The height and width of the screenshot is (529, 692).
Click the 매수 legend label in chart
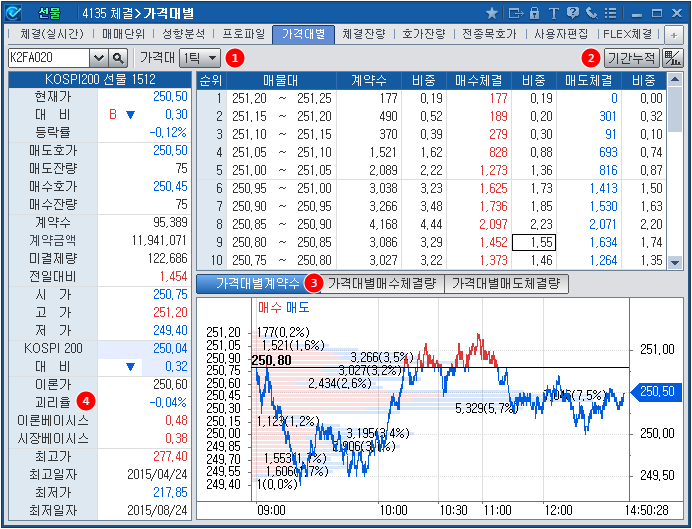click(x=269, y=308)
